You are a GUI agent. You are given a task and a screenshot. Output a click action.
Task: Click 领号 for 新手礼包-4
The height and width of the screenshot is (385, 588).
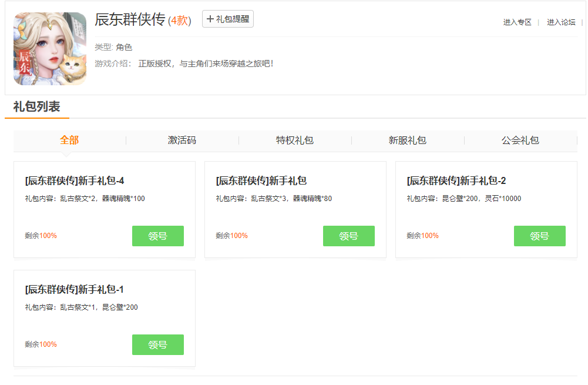(158, 236)
